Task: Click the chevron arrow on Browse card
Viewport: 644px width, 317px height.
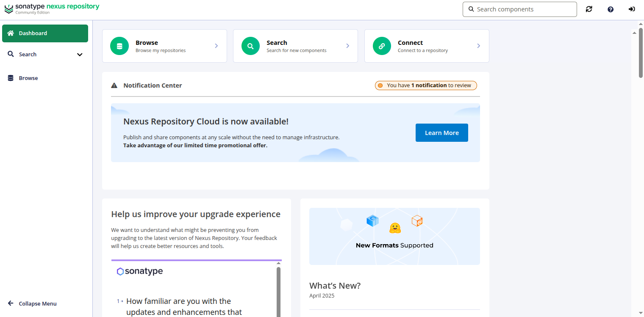Action: click(x=216, y=46)
